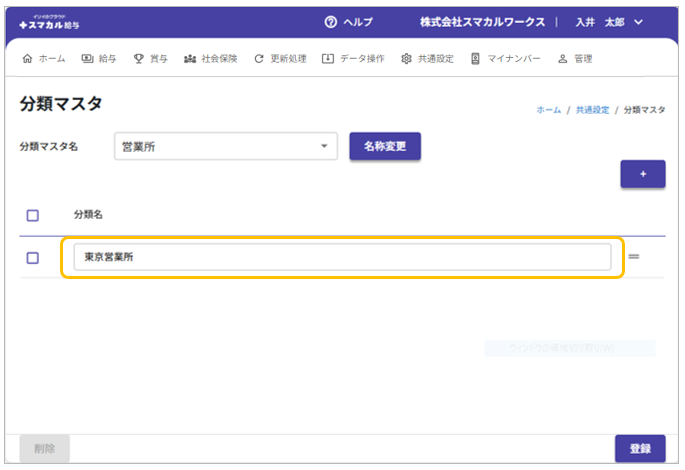Check the 東京営業所 row checkbox
685x470 pixels.
pyautogui.click(x=33, y=258)
